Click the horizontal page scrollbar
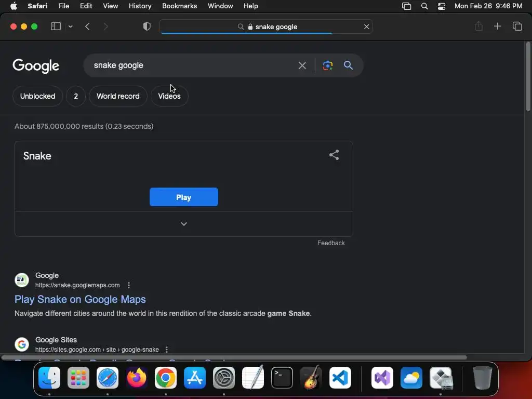Image resolution: width=532 pixels, height=399 pixels. pos(234,357)
